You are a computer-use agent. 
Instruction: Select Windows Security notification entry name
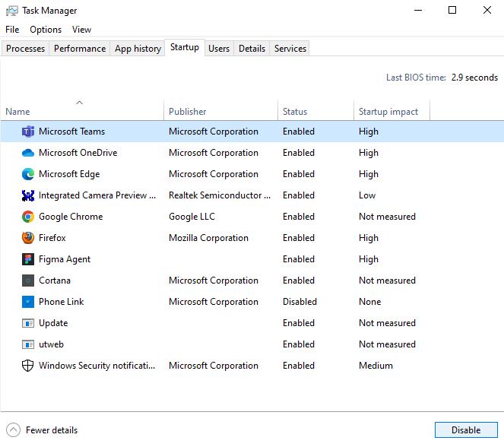coord(97,366)
